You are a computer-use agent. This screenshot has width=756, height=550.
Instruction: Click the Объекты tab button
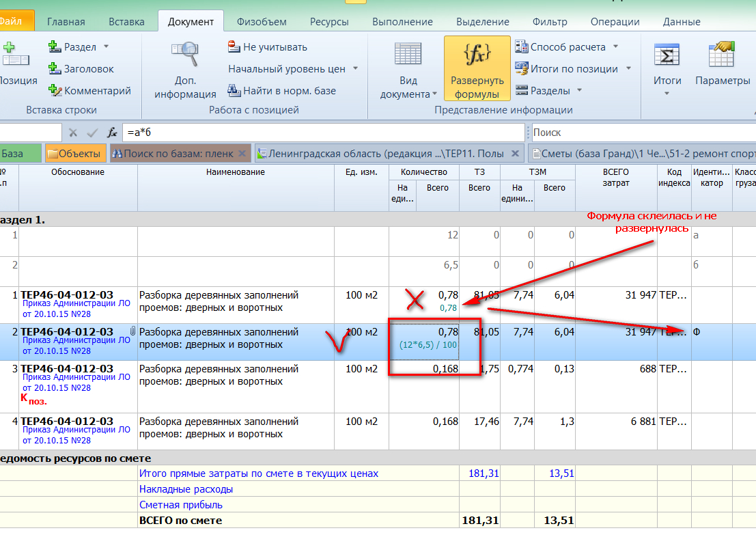76,154
